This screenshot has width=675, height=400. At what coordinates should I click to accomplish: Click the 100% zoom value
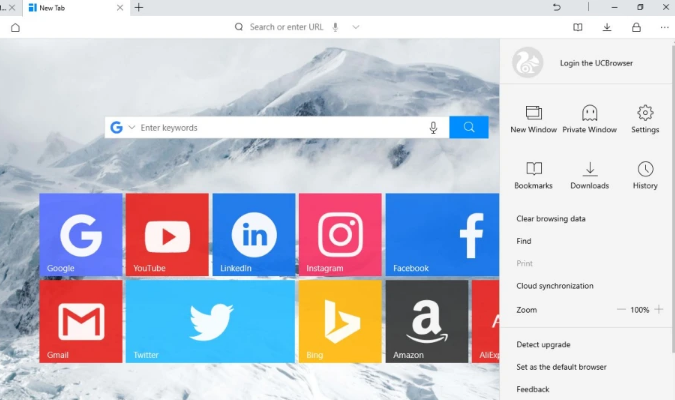640,310
